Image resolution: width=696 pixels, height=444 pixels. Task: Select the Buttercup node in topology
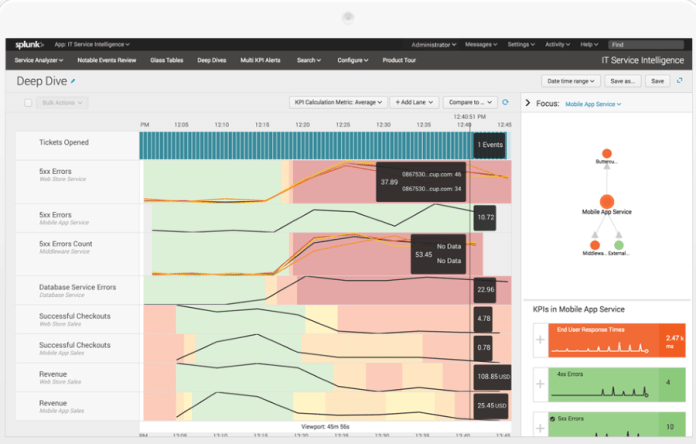pyautogui.click(x=607, y=154)
